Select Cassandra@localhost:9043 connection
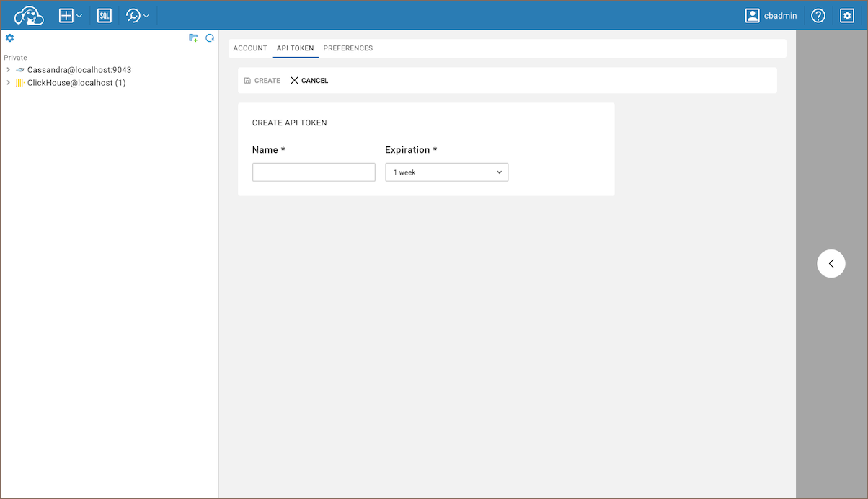Image resolution: width=868 pixels, height=499 pixels. [x=79, y=70]
